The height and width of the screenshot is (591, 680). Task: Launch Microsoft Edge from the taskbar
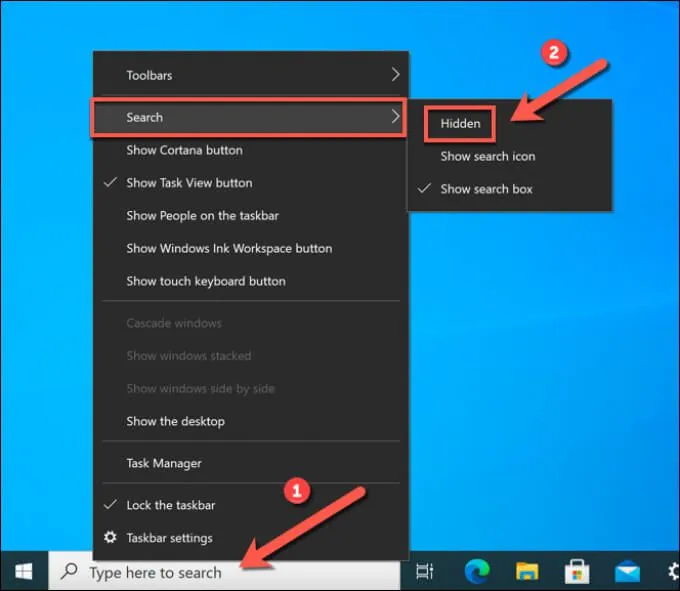[477, 571]
